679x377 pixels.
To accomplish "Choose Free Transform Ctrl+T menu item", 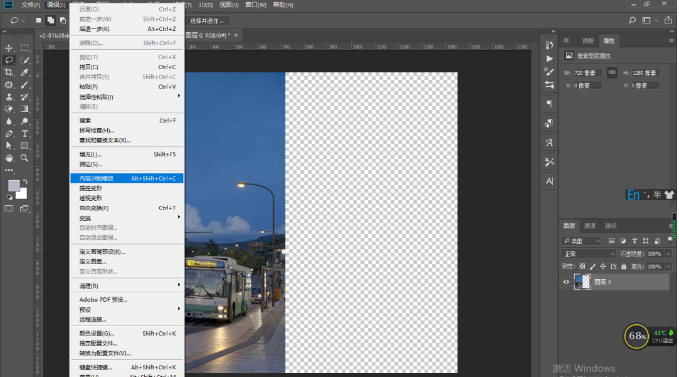I will pos(127,208).
